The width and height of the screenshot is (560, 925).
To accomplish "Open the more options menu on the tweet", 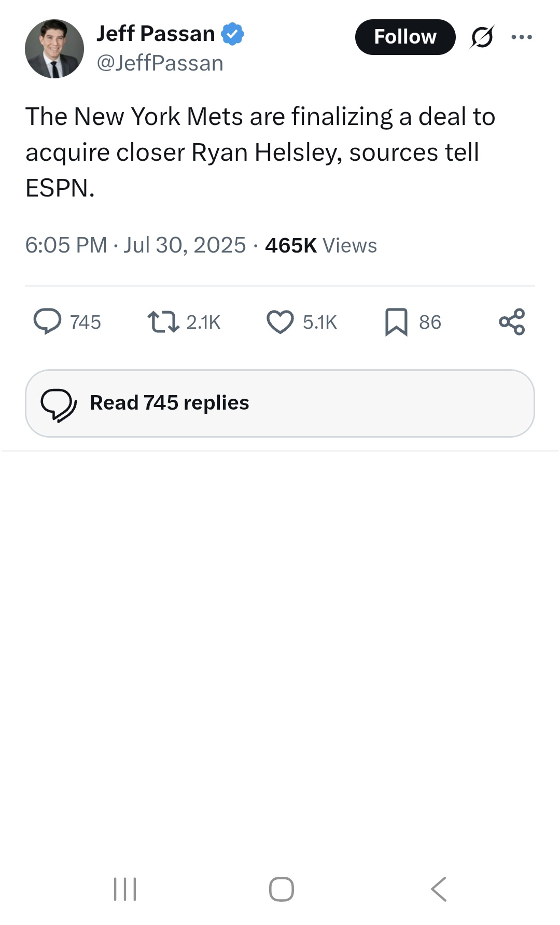I will [521, 36].
